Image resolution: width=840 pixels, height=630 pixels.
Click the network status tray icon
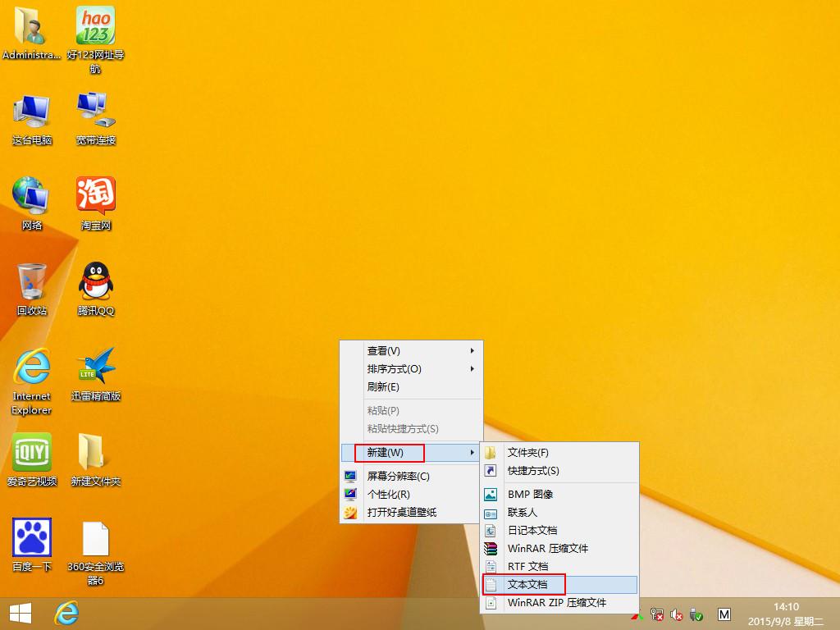coord(656,614)
